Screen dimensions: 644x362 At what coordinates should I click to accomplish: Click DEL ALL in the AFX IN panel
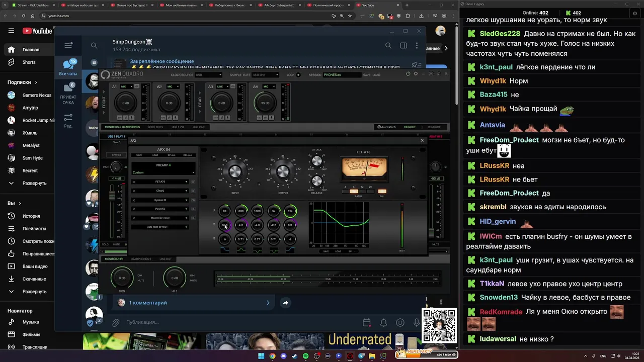click(188, 155)
